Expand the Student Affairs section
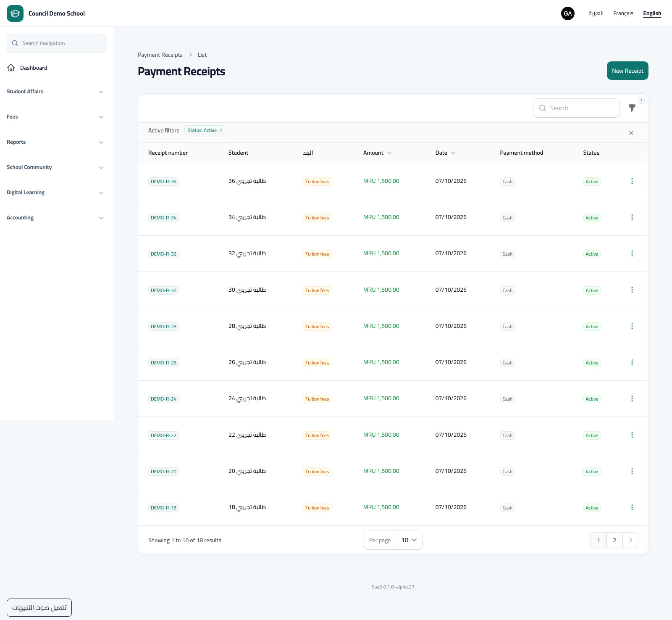672x620 pixels. [x=55, y=92]
